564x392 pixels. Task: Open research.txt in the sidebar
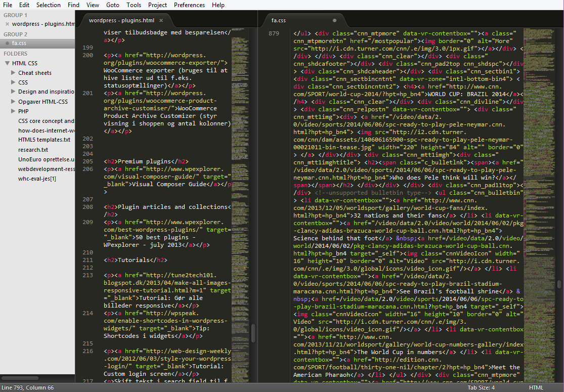33,150
